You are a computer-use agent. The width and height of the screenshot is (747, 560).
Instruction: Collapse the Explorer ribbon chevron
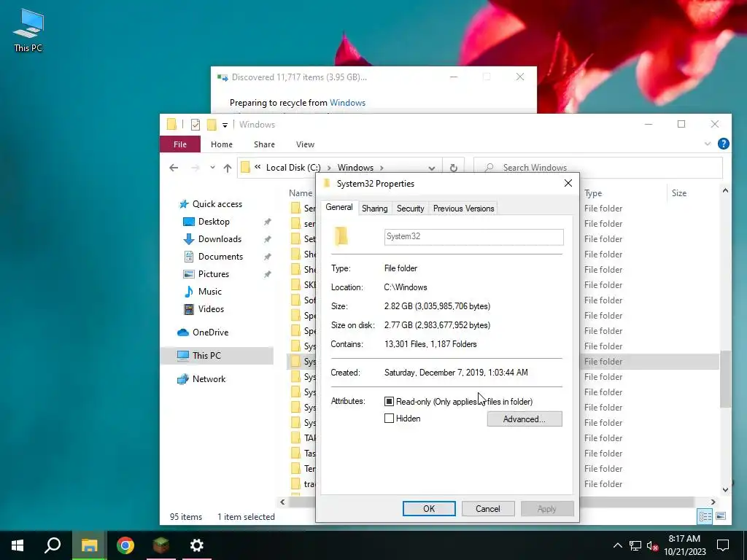[708, 144]
